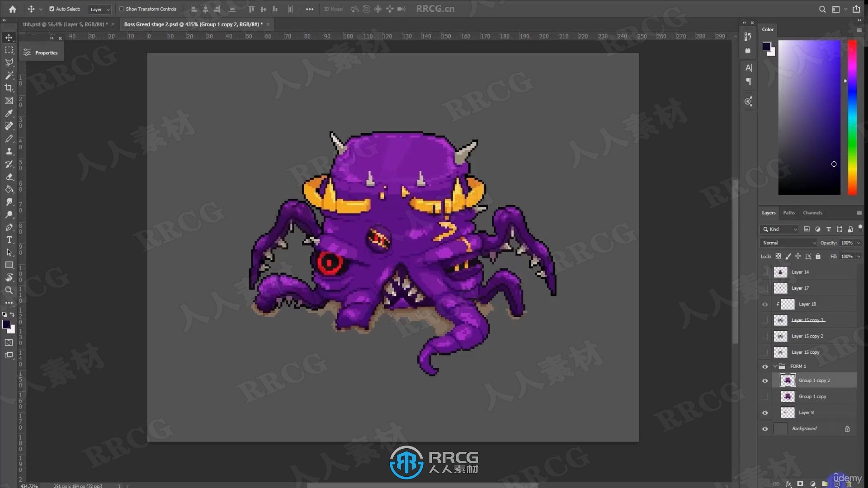Viewport: 868px width, 488px height.
Task: Open more align options (three dots)
Action: [x=309, y=9]
